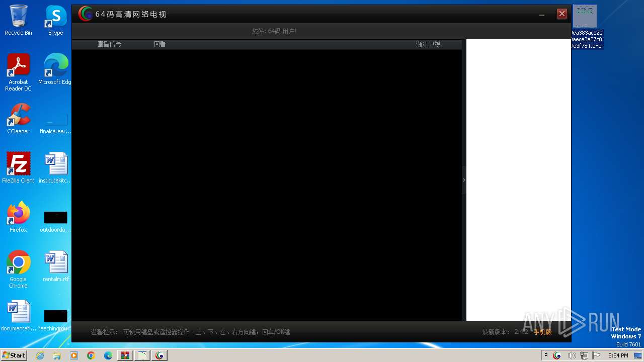The width and height of the screenshot is (644, 362).
Task: Open File Explorer from the taskbar
Action: (x=57, y=355)
